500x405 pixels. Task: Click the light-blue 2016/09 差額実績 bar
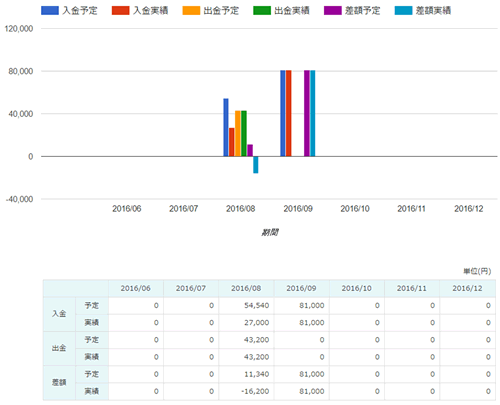click(312, 113)
